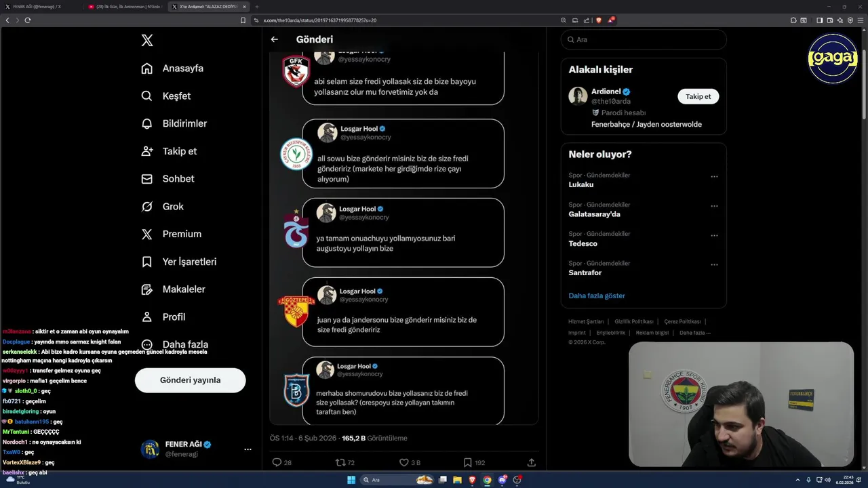Click Gönderi yayınla button
This screenshot has height=488, width=868.
(x=190, y=380)
